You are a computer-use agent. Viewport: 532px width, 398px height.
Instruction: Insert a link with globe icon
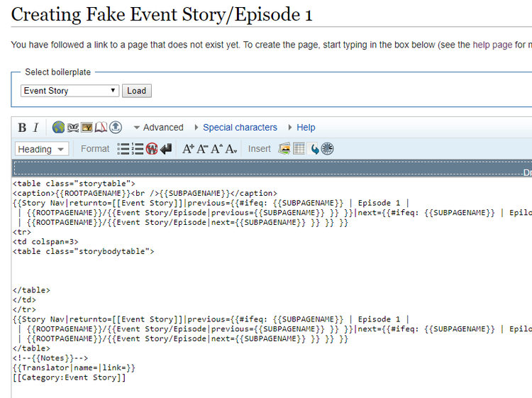(59, 128)
